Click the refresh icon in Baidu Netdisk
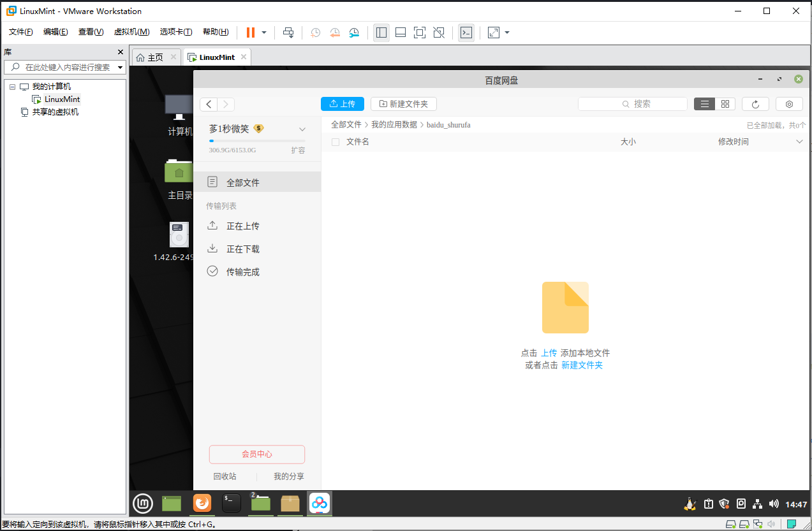 coord(755,104)
